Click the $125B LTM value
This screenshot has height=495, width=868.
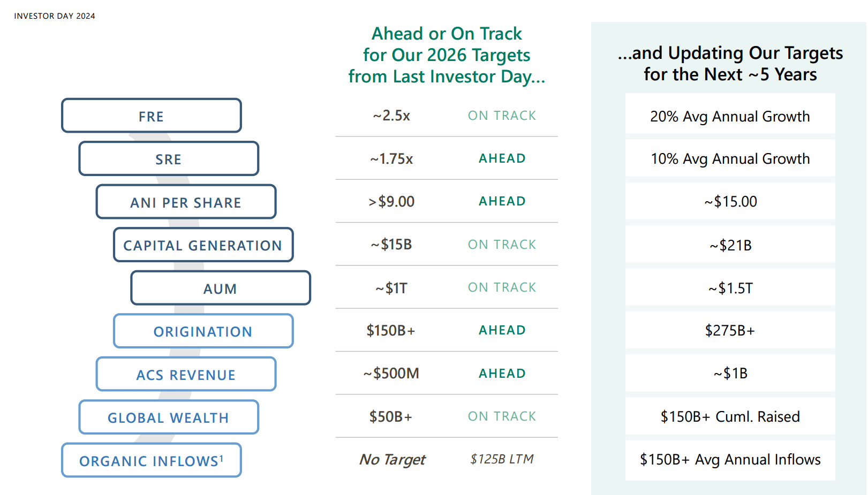point(502,459)
